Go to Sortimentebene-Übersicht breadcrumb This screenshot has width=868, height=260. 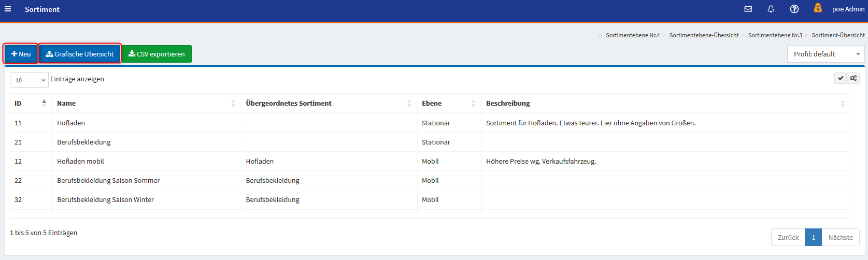tap(704, 35)
